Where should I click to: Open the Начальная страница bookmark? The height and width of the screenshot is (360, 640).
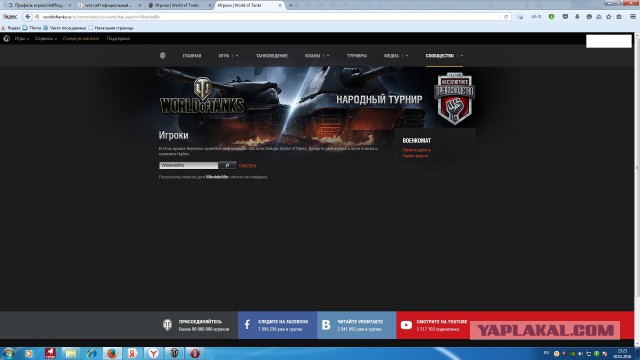pos(111,28)
